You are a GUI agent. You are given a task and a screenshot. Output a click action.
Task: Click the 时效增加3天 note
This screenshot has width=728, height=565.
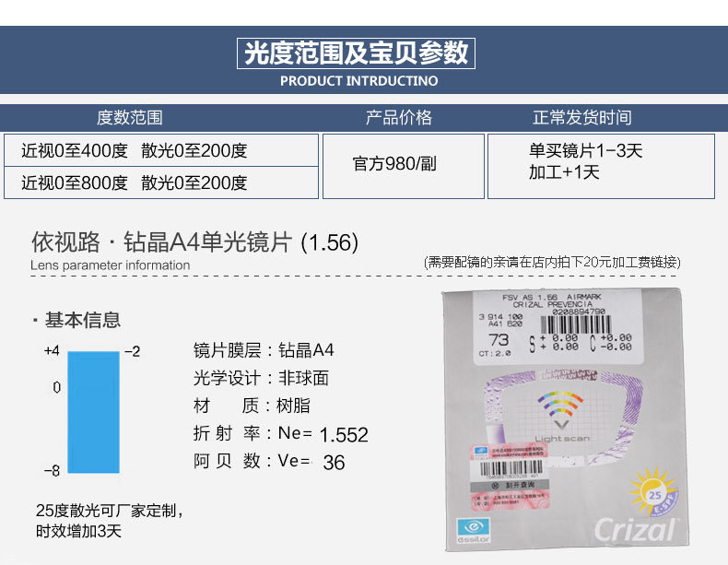(78, 531)
